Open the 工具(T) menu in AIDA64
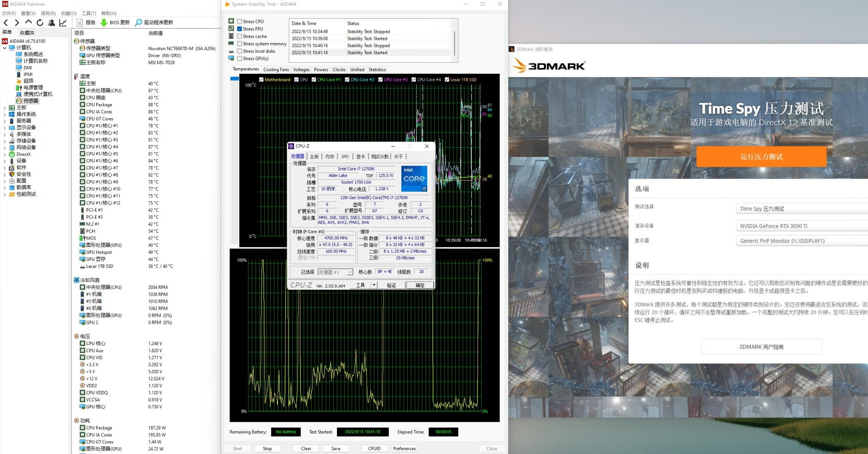The height and width of the screenshot is (454, 868). (x=89, y=13)
